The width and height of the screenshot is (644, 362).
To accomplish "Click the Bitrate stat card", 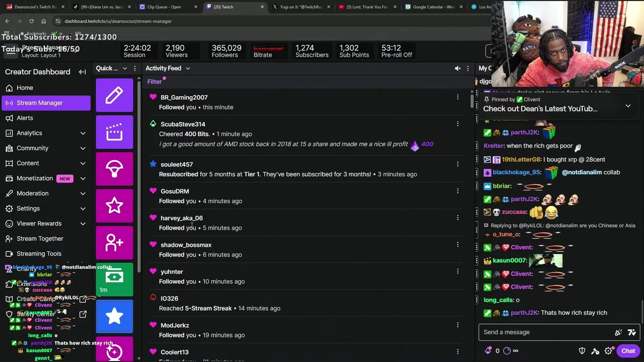I will point(268,51).
